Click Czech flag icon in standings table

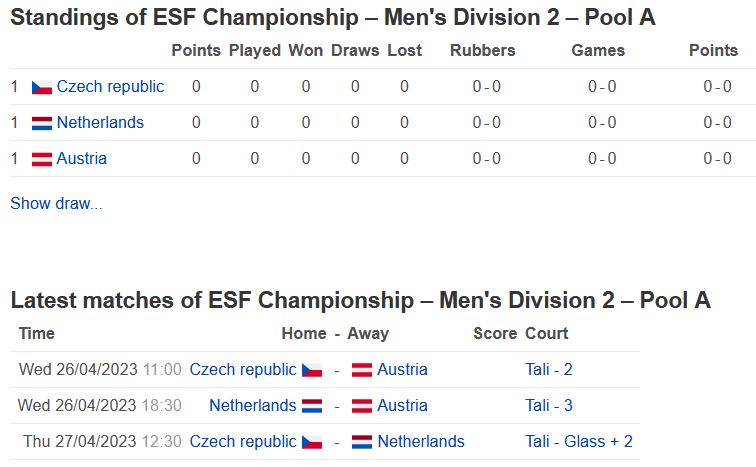point(42,87)
